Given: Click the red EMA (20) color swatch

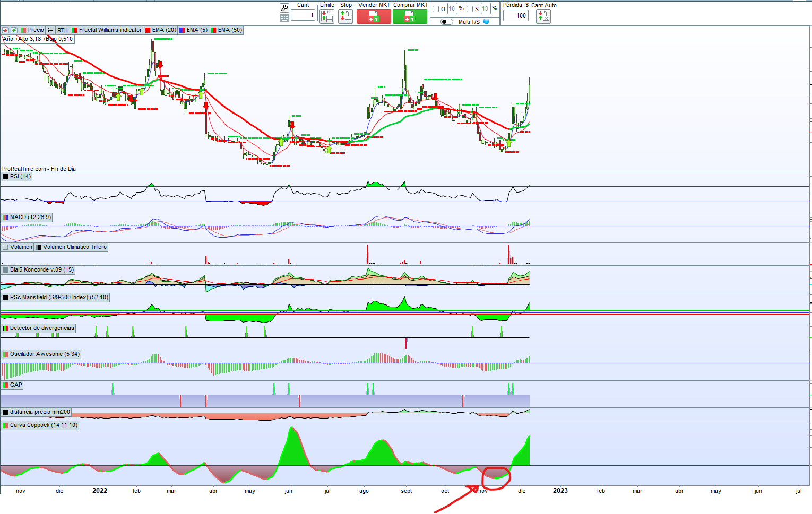Looking at the screenshot, I should [x=148, y=30].
